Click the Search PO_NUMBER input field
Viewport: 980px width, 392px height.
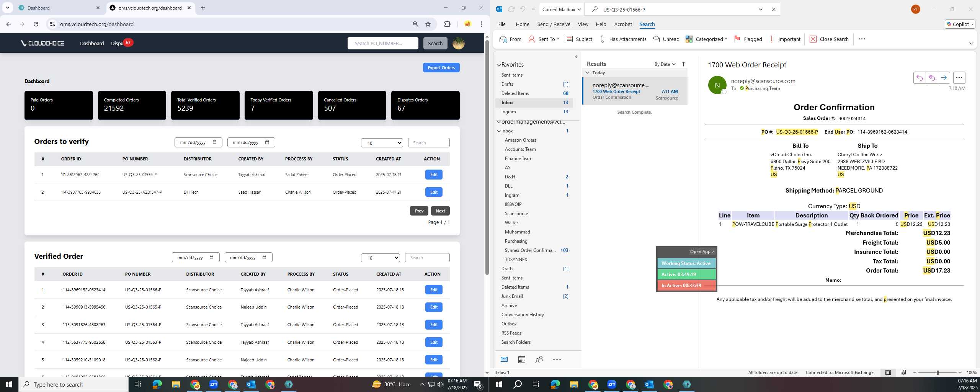pos(382,43)
